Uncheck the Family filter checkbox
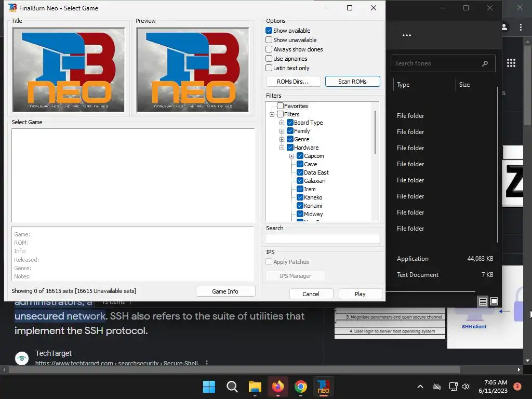 [x=290, y=131]
